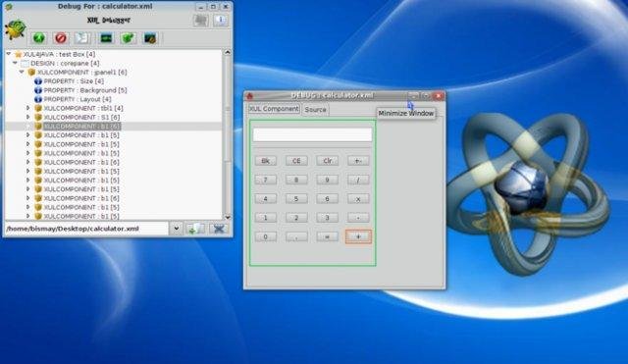Click the 1 calculator button
This screenshot has height=364, width=628.
pyautogui.click(x=266, y=218)
